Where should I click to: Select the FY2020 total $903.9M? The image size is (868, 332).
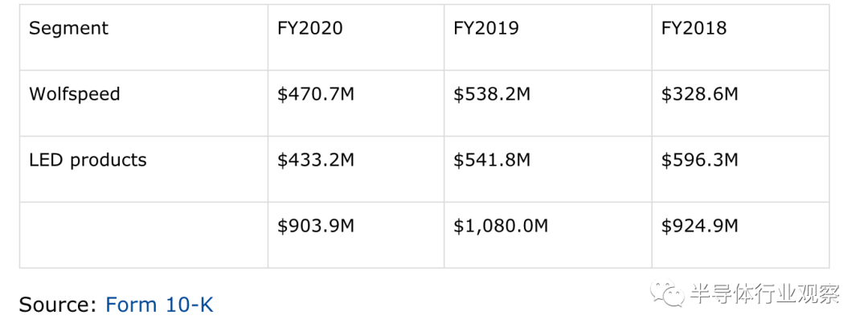pyautogui.click(x=316, y=226)
